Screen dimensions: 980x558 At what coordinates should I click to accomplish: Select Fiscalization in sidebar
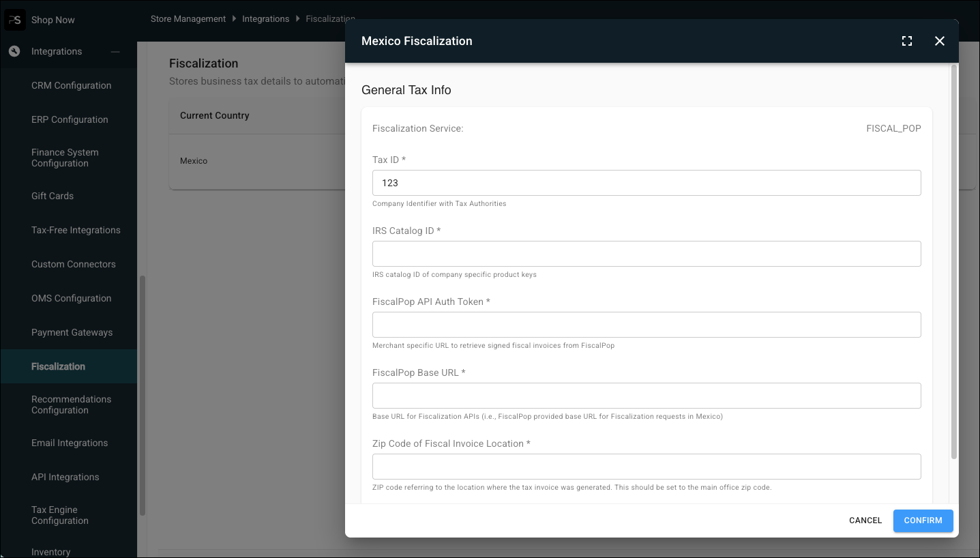pyautogui.click(x=69, y=366)
